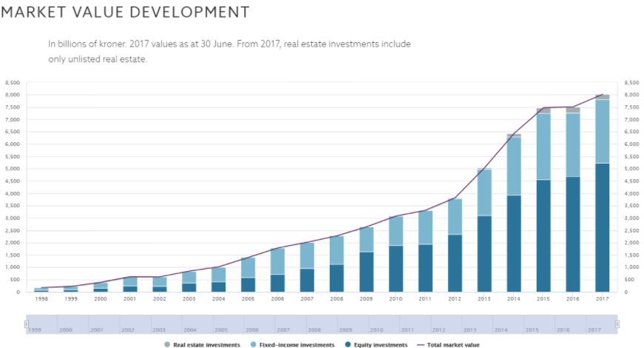Click the gray Real estate investments legend dot

coord(167,344)
